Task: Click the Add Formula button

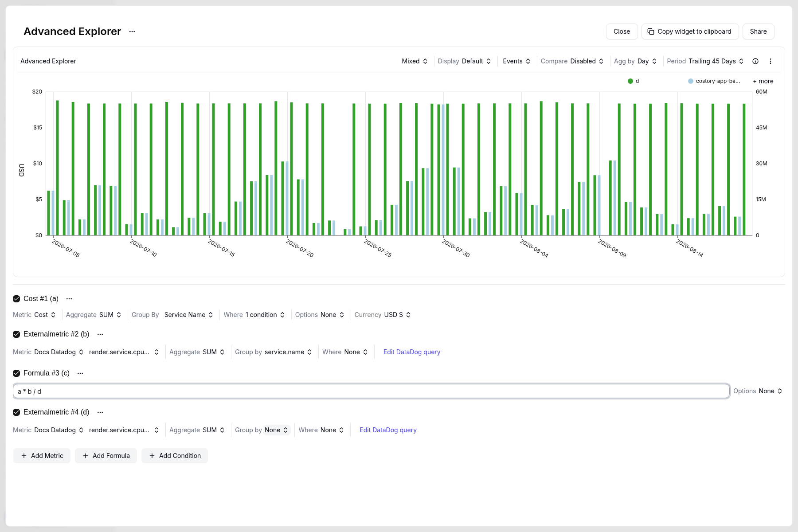Action: click(x=106, y=456)
